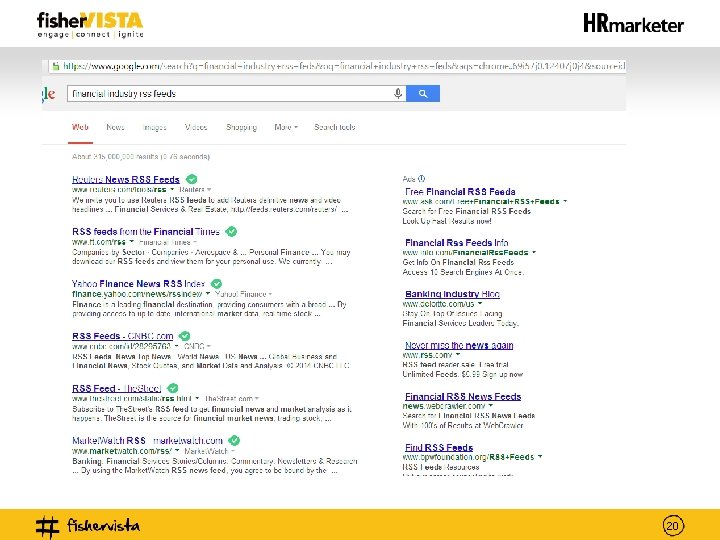This screenshot has height=540, width=720.
Task: Expand arrow next to www.marketwatch.com/rss URL
Action: [177, 451]
